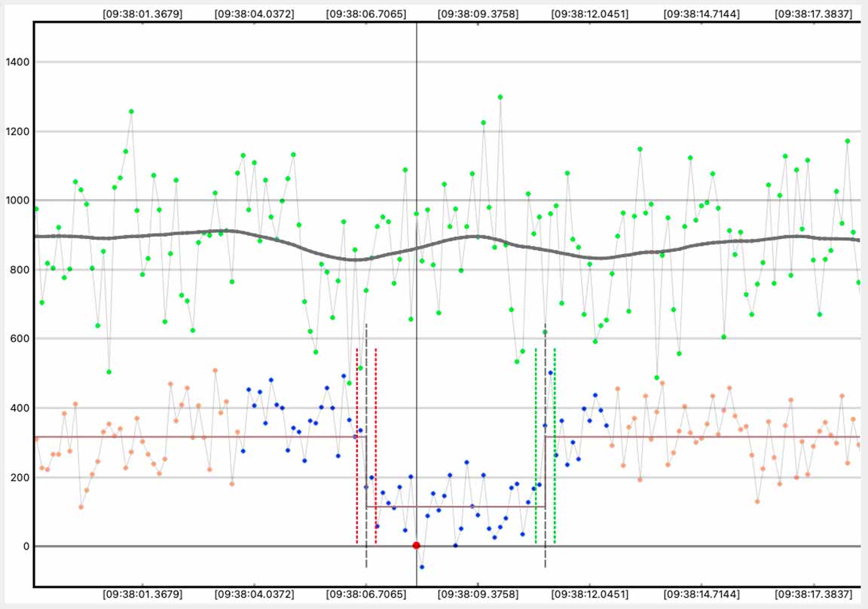
Task: Click the bottom 09:38:17.3837 timestamp label
Action: pyautogui.click(x=814, y=594)
